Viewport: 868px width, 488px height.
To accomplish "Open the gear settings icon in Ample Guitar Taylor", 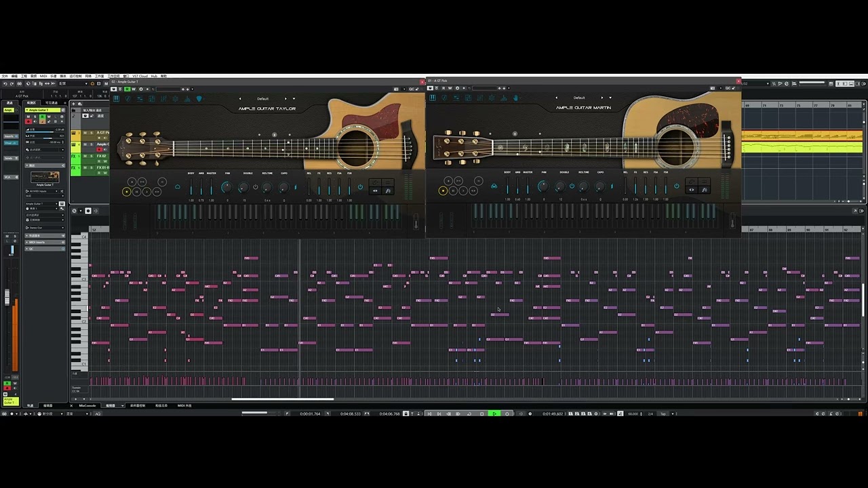I will [175, 99].
